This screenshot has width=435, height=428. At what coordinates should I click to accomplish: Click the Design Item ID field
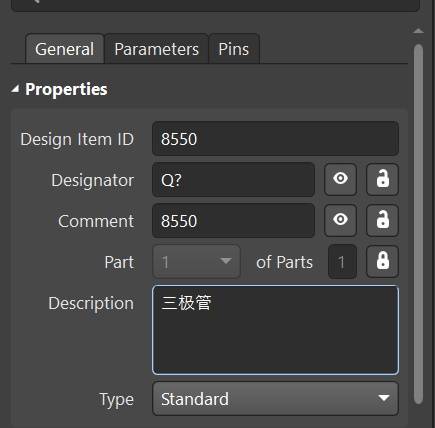point(275,139)
